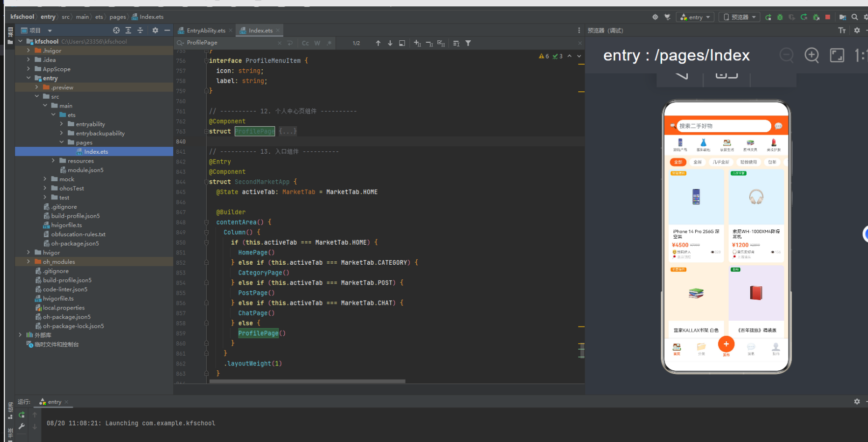Click the apply changes and reload icon

coord(804,17)
